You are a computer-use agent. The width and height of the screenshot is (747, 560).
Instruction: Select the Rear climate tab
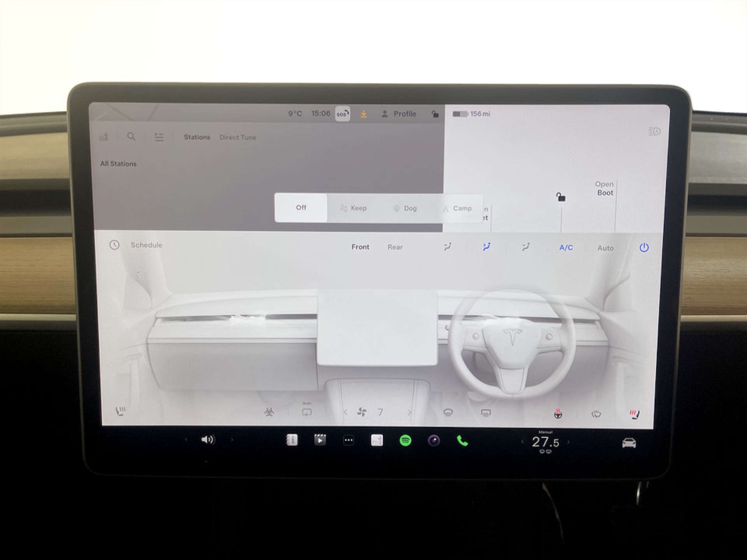tap(395, 247)
